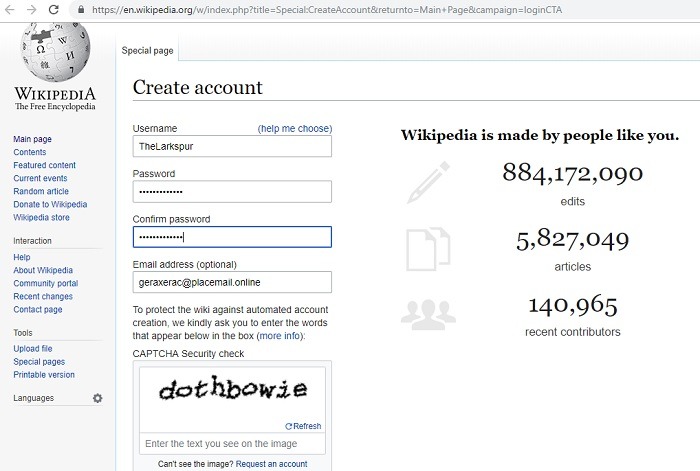Click the Tools sidebar heading

[23, 333]
